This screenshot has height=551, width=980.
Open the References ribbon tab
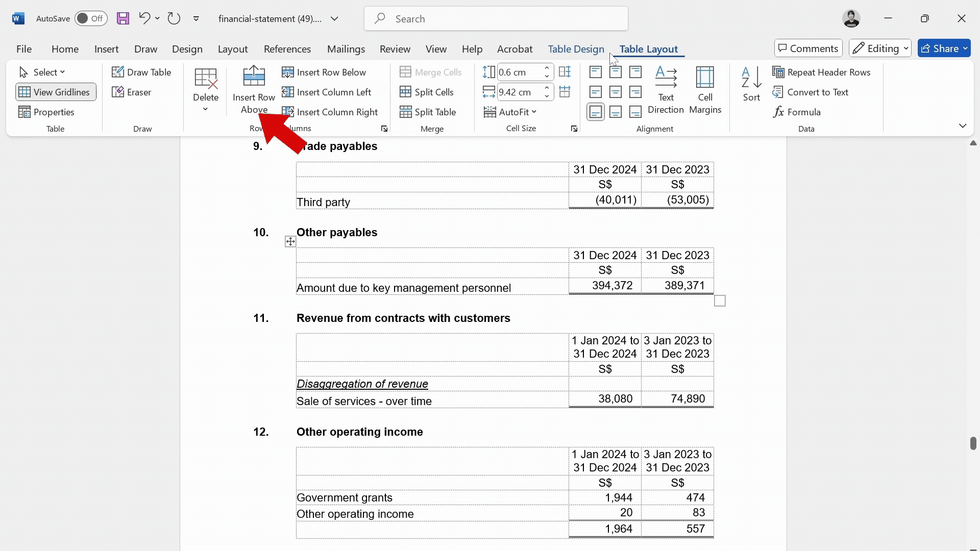[x=287, y=48]
